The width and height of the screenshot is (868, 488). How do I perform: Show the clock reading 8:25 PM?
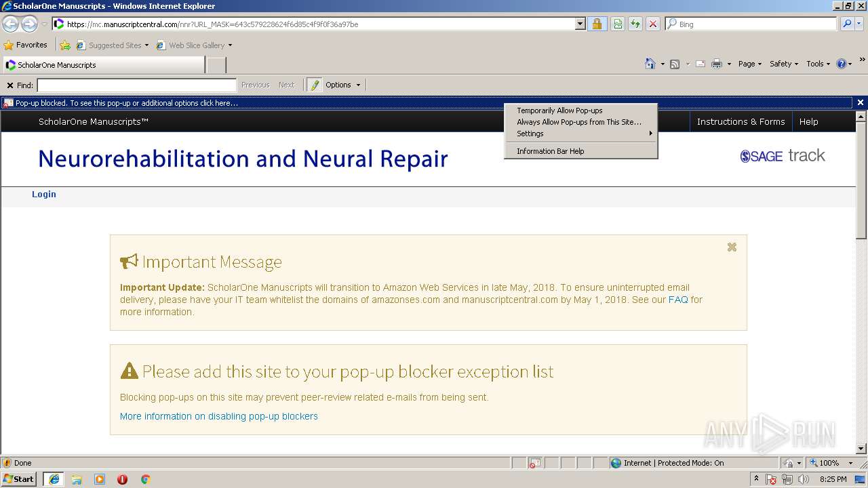tap(833, 479)
